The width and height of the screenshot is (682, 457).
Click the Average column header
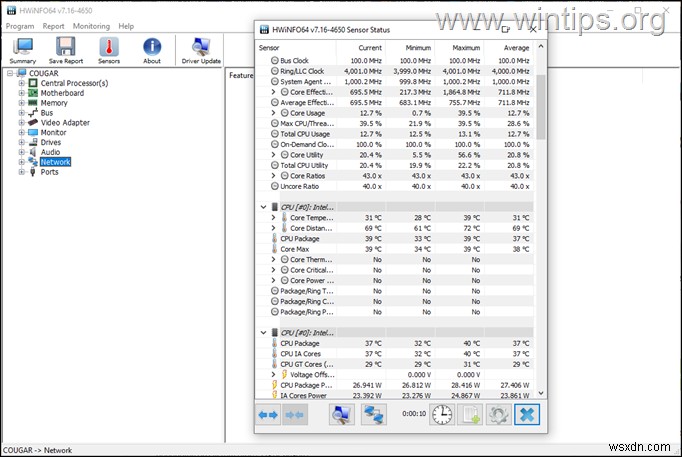509,48
